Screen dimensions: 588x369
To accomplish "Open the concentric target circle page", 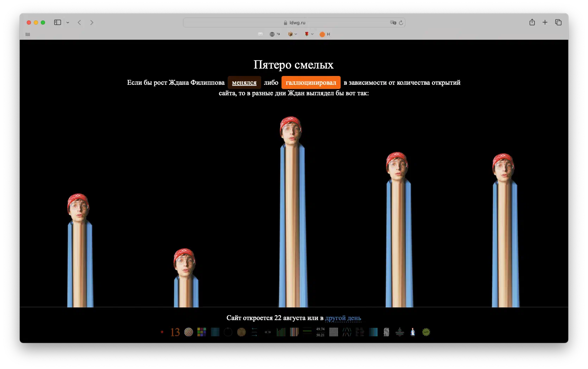I will [x=189, y=332].
